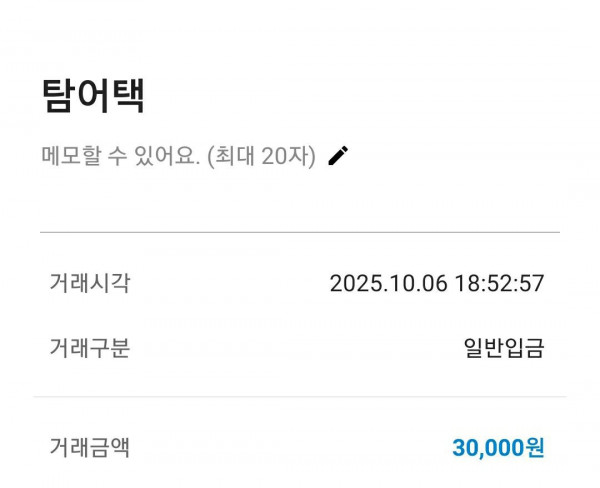
Task: Click the divider line above 거래금액
Action: (300, 396)
